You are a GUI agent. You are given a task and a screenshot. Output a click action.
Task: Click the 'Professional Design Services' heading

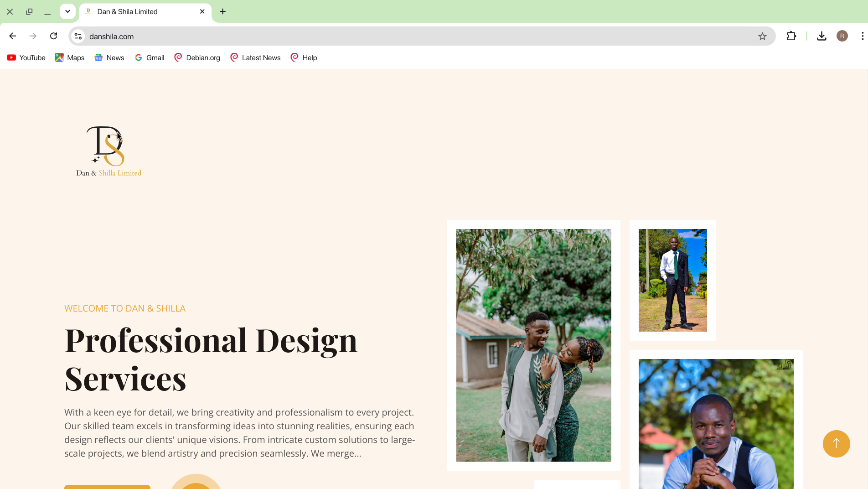[x=211, y=359]
